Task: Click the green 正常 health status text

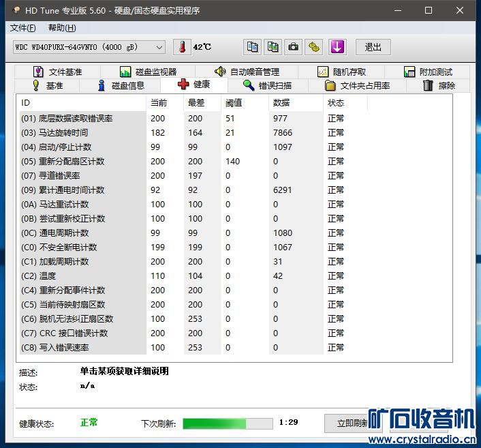Action: tap(89, 423)
